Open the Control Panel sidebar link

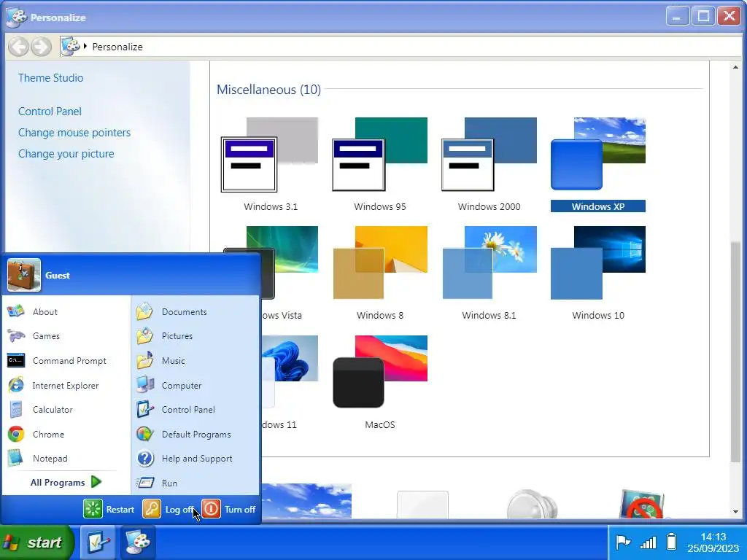(50, 112)
